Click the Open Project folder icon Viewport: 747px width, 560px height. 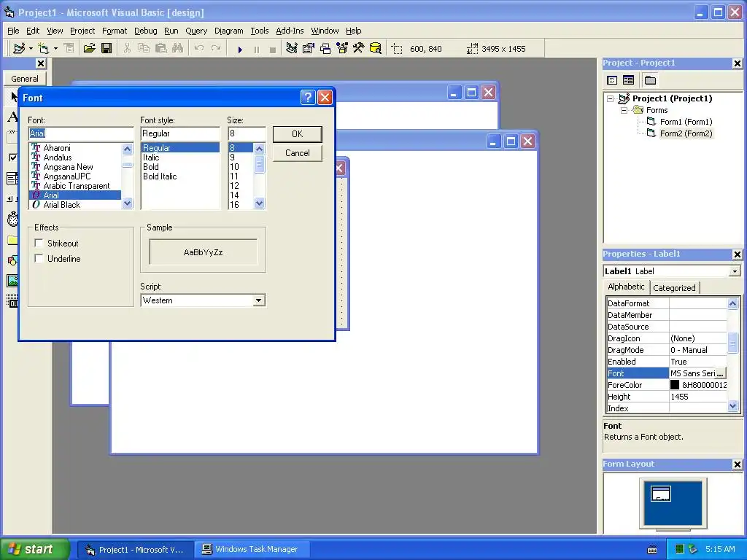pos(89,48)
